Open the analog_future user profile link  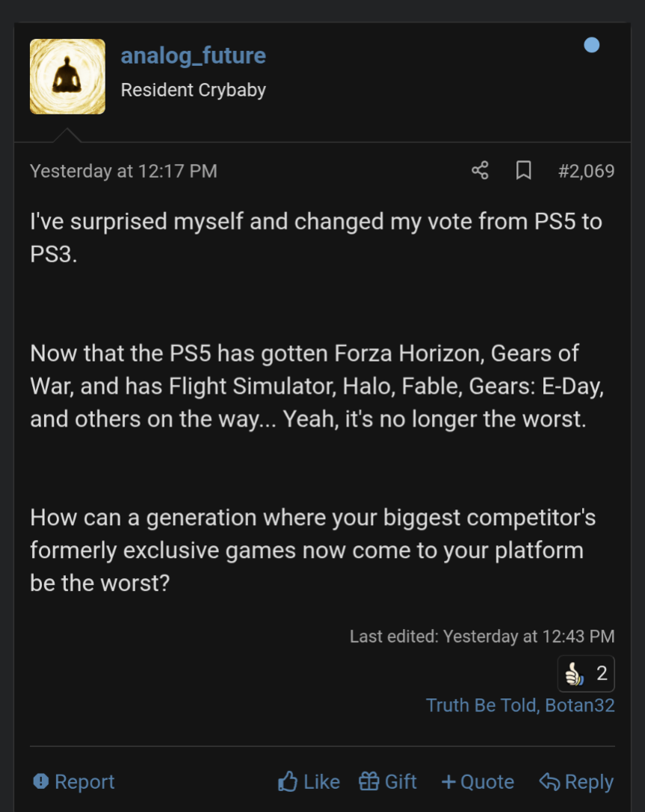(194, 56)
